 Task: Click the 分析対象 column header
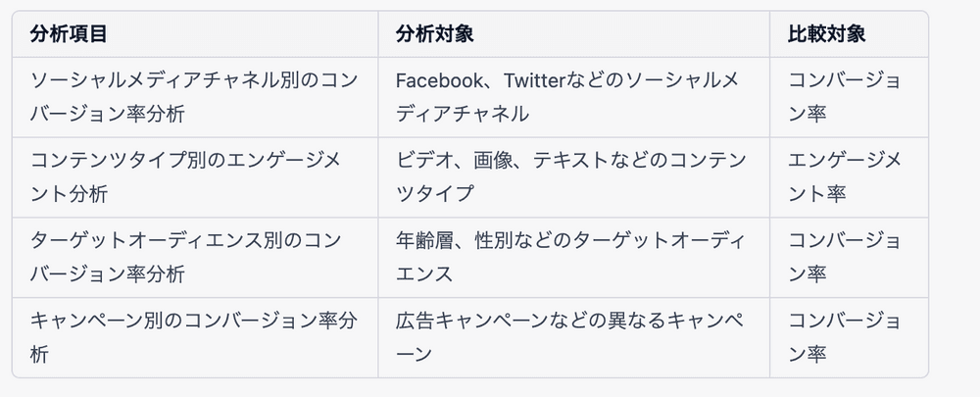(x=435, y=34)
